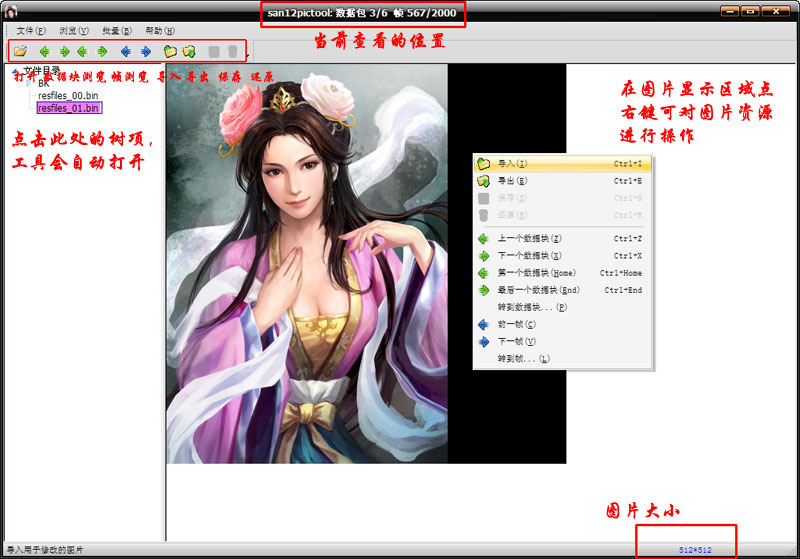This screenshot has width=800, height=559.
Task: Collapse the 文件目录 root tree node
Action: pos(15,72)
